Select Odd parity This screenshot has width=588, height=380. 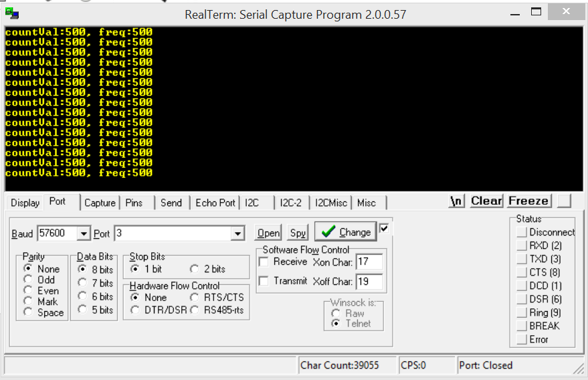pyautogui.click(x=39, y=280)
